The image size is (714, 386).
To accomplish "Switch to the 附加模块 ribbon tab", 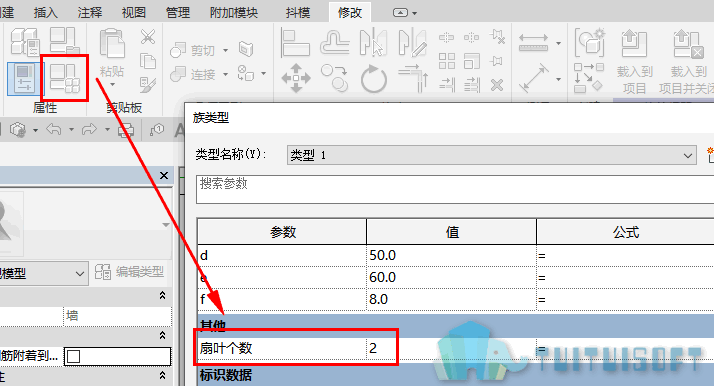I will tap(234, 12).
